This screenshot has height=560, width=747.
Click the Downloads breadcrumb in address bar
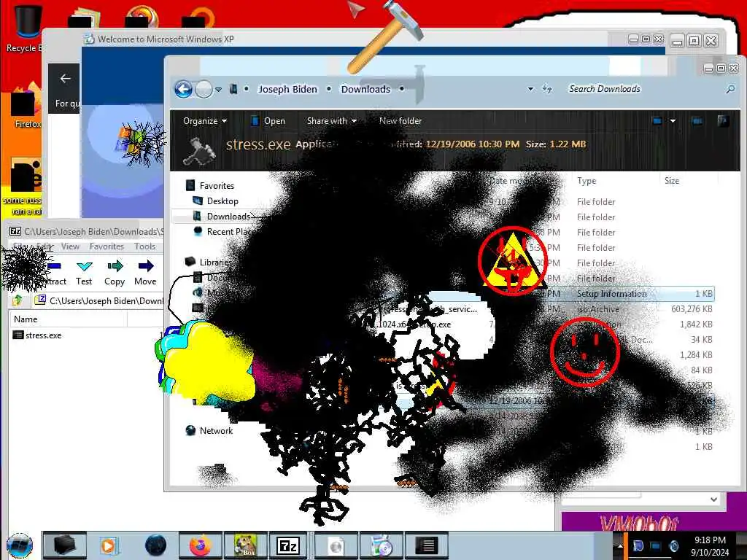click(x=365, y=89)
